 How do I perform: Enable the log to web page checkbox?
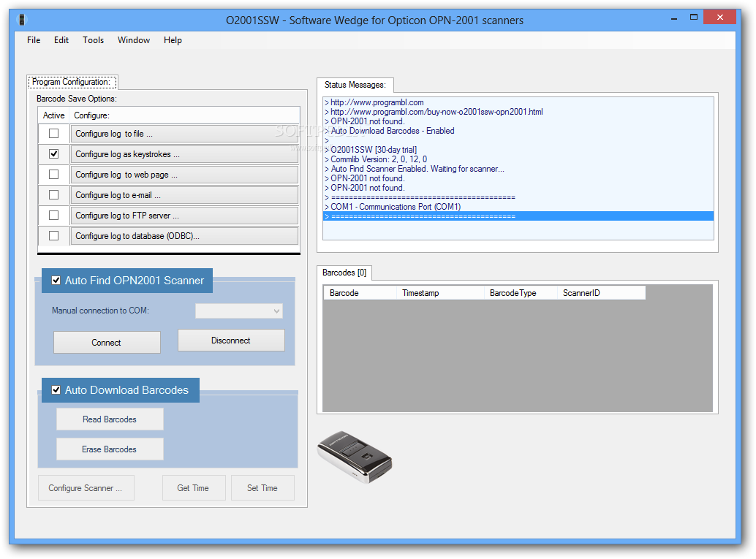click(x=53, y=175)
